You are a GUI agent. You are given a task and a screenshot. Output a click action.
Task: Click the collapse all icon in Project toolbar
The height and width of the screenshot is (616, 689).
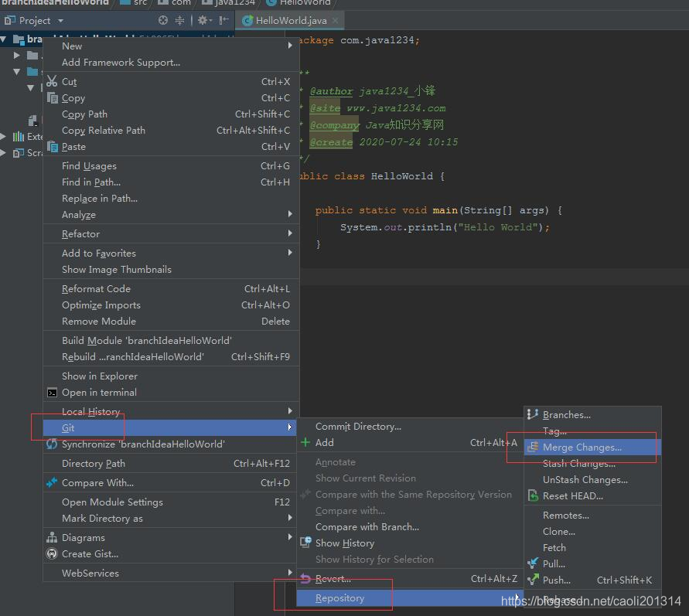click(179, 20)
